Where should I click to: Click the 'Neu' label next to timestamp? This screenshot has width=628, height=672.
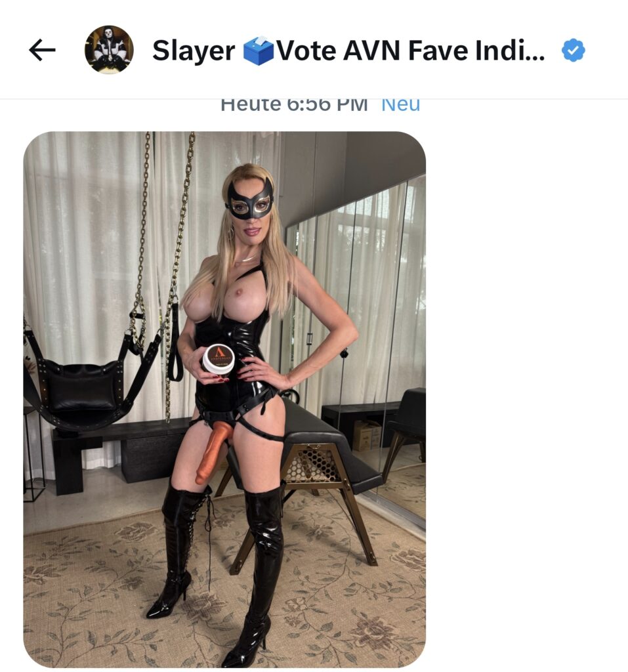[401, 105]
